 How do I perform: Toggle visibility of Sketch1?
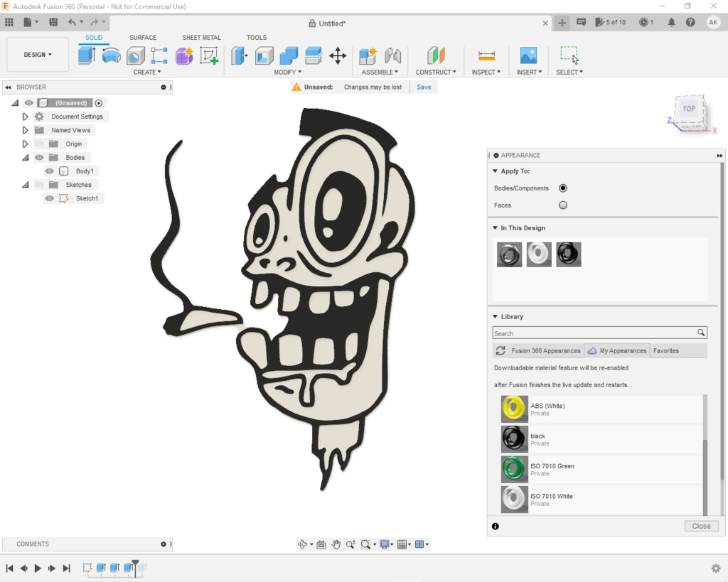(x=49, y=198)
